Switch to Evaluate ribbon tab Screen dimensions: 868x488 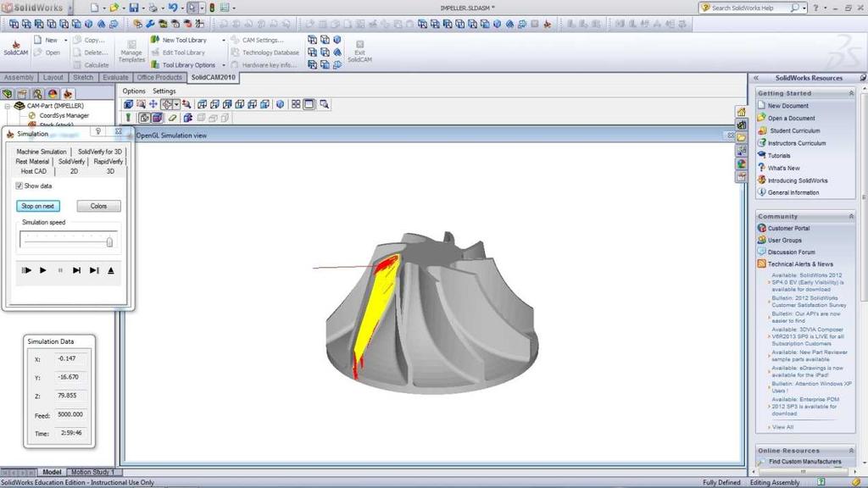point(115,77)
